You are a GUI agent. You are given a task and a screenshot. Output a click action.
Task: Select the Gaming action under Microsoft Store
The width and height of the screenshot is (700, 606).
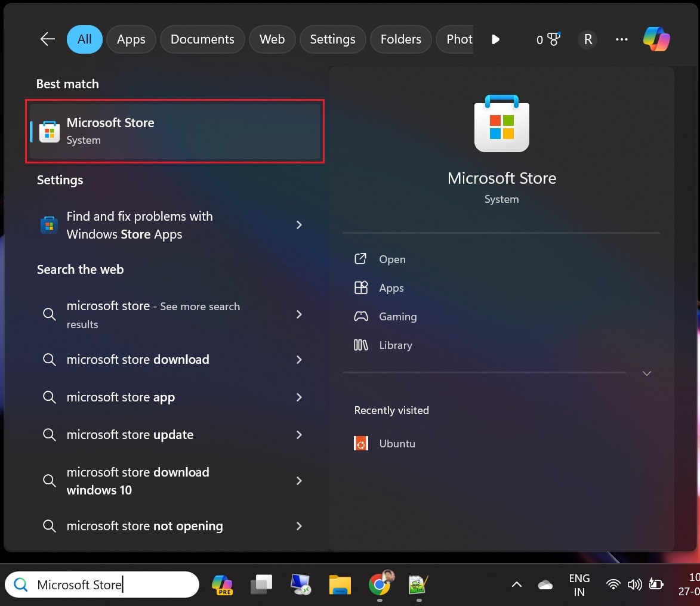[x=397, y=316]
